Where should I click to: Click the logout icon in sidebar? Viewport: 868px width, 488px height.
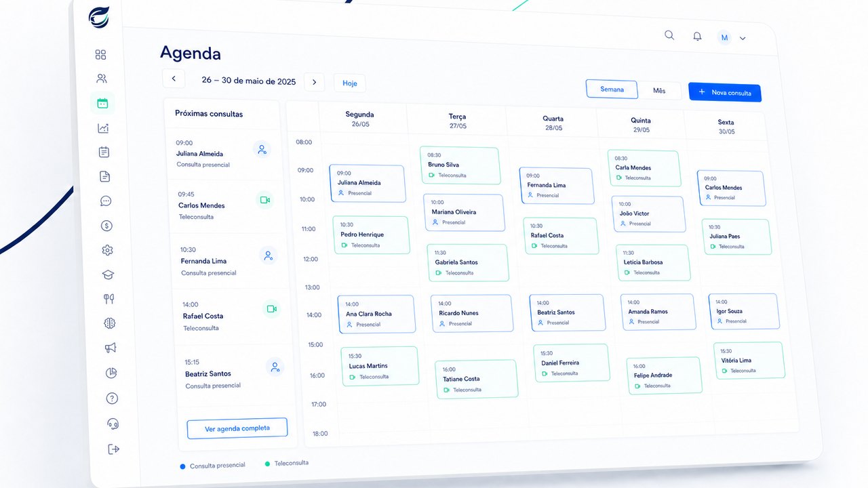(114, 449)
